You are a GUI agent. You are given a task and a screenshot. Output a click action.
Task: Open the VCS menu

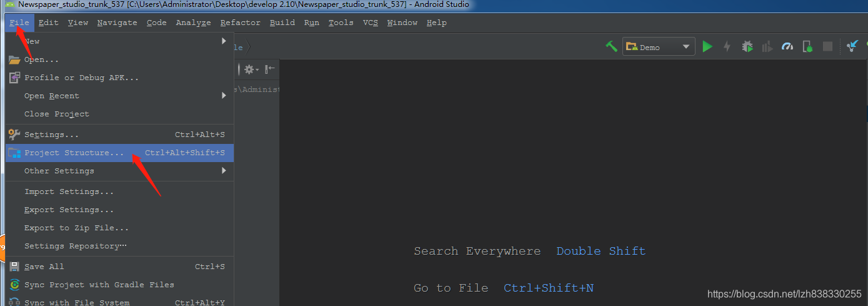click(x=371, y=23)
